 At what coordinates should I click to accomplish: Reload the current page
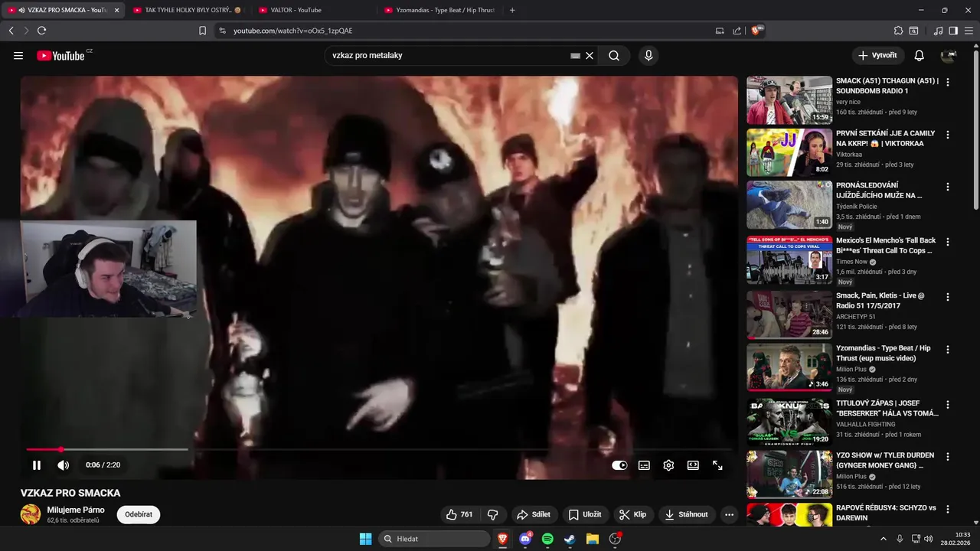click(41, 31)
